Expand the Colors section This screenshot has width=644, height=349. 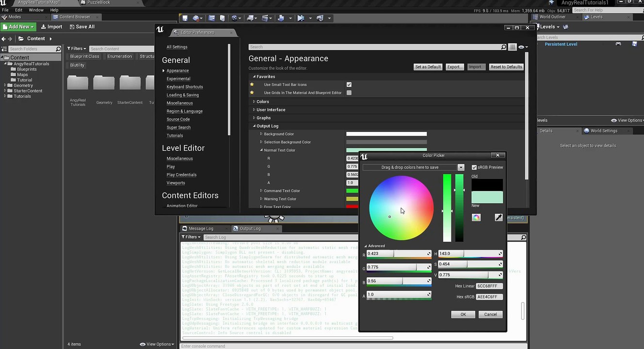tap(254, 102)
